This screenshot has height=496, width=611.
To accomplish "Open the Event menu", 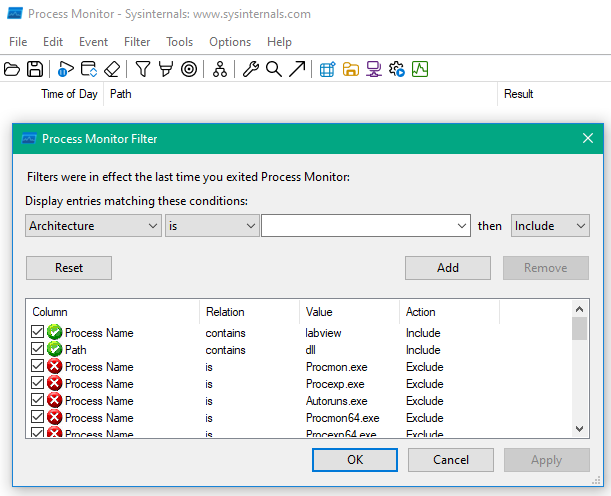I will (x=94, y=42).
